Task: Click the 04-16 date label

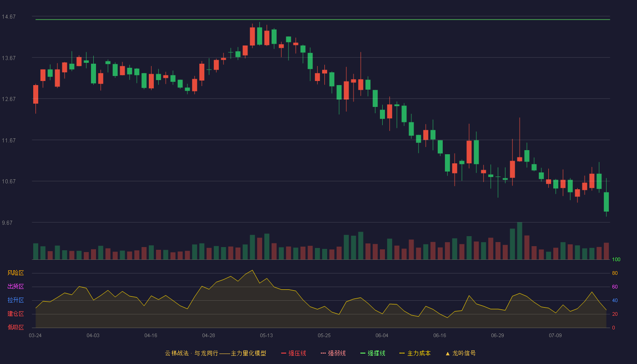Action: pos(151,335)
